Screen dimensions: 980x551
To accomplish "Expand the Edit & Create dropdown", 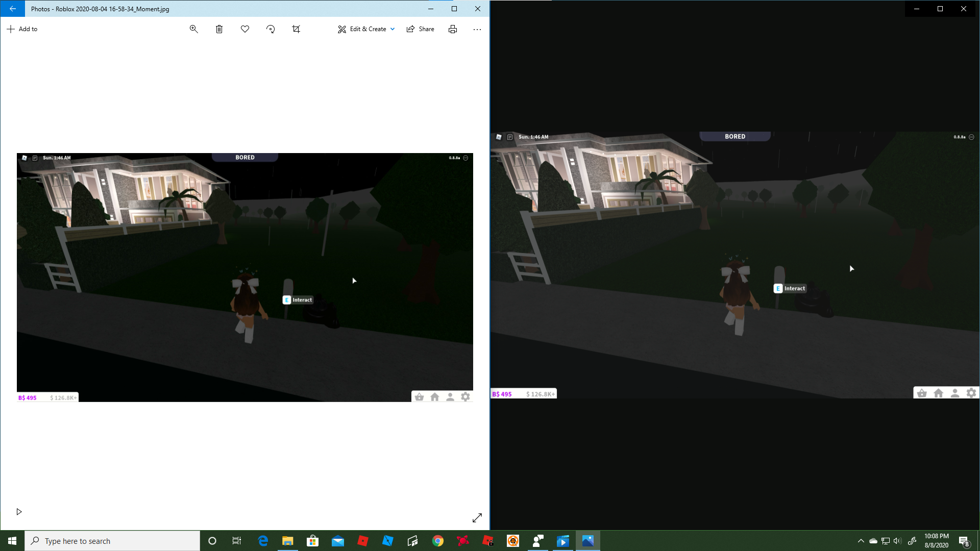I will [x=366, y=29].
